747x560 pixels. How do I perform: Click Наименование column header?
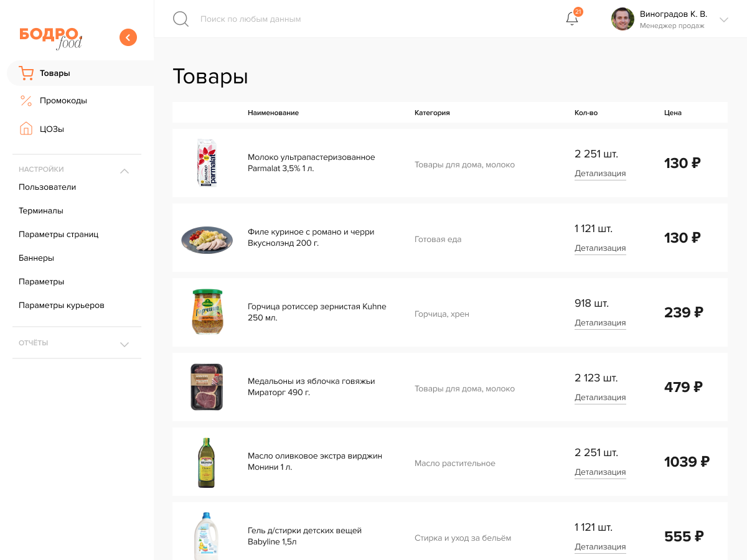(273, 113)
